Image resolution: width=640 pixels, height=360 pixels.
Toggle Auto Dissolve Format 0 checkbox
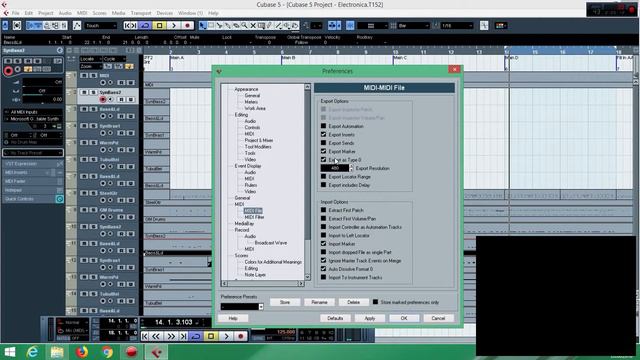323,269
